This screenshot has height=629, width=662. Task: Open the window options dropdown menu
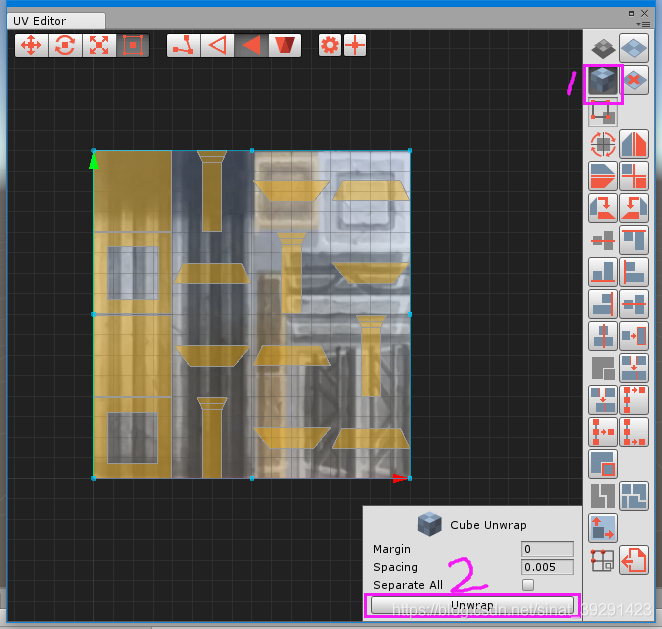(643, 24)
